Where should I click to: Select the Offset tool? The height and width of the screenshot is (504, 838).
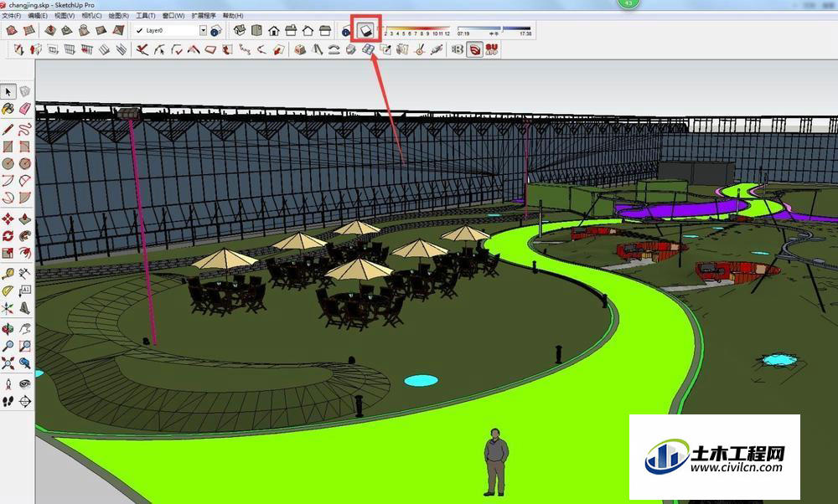(x=25, y=253)
